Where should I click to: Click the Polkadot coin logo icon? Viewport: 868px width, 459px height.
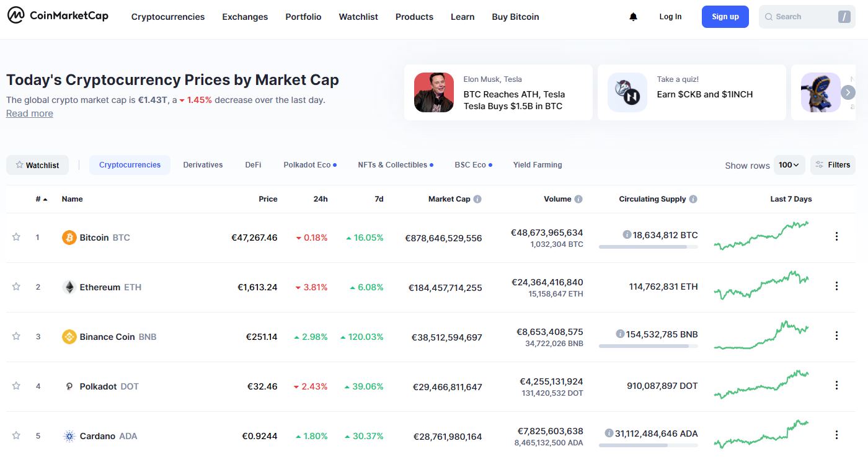pos(69,386)
